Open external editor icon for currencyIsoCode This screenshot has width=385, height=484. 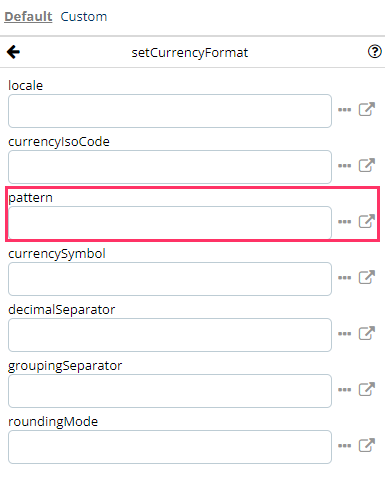(367, 165)
